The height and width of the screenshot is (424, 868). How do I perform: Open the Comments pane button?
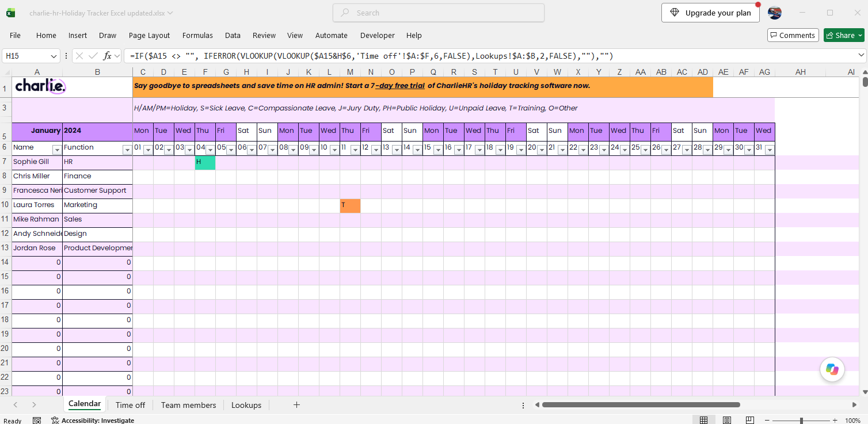[792, 35]
